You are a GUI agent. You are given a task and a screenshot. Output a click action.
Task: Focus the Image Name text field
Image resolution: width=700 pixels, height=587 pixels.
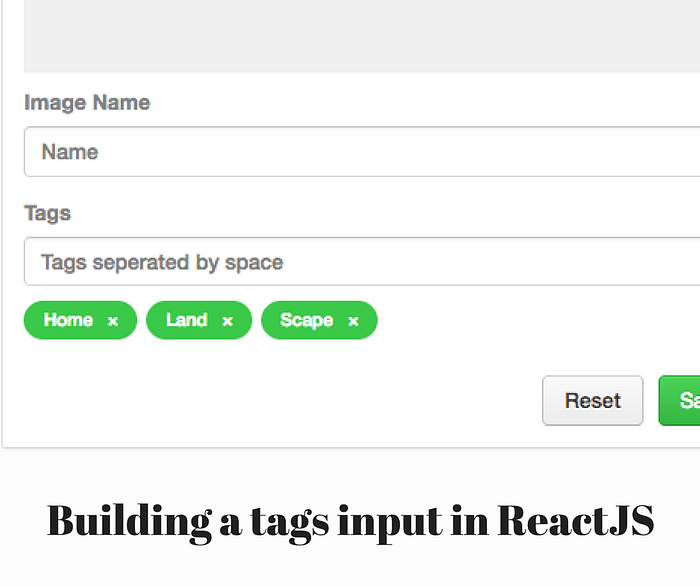click(x=362, y=152)
